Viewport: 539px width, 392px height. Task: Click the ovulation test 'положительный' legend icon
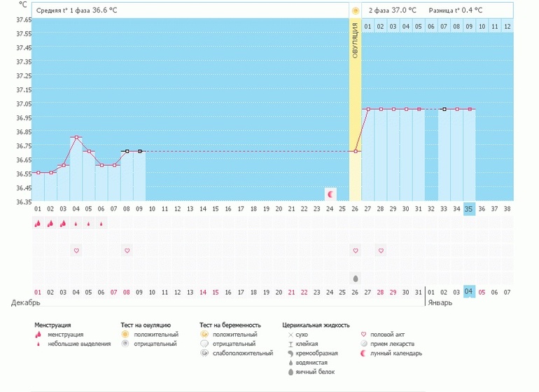pos(125,334)
